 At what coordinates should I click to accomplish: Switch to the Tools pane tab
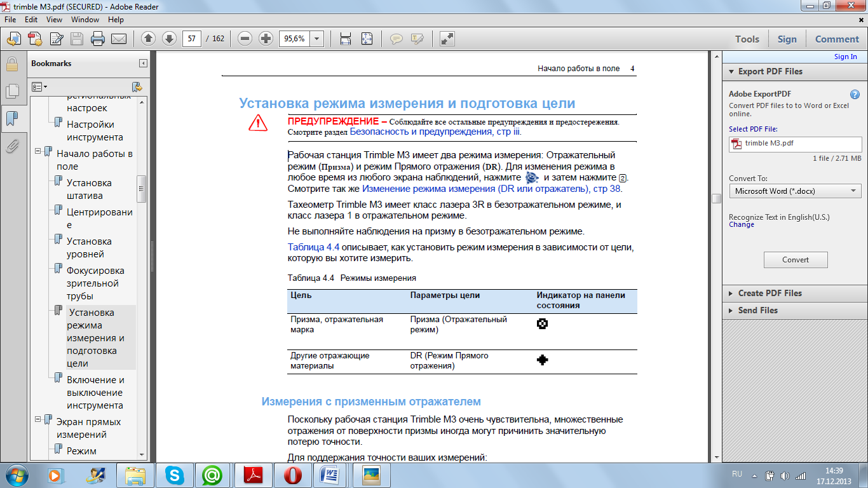[x=747, y=39]
